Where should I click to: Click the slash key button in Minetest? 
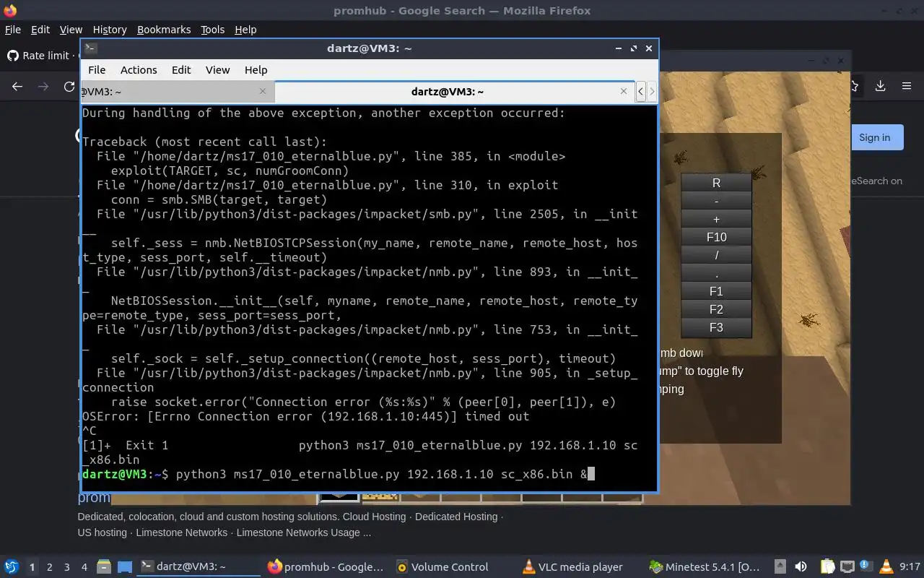point(716,255)
